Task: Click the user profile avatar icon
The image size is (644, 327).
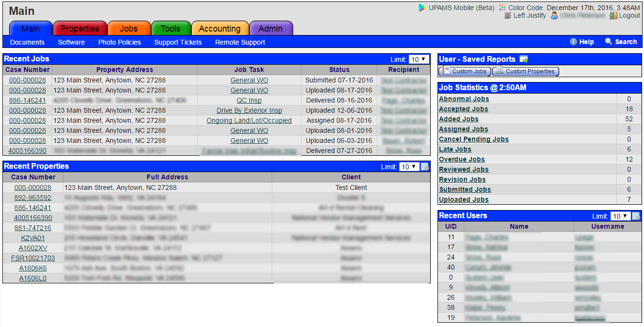Action: coord(554,16)
